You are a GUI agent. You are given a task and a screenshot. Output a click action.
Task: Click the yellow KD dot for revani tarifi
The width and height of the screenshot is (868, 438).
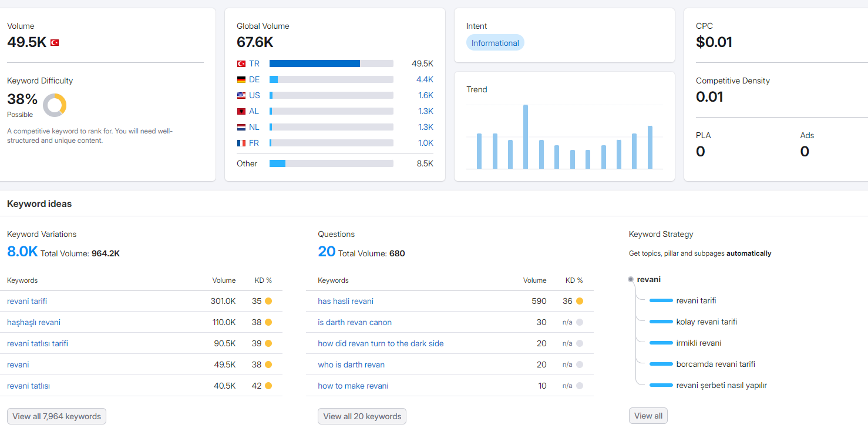(x=268, y=301)
